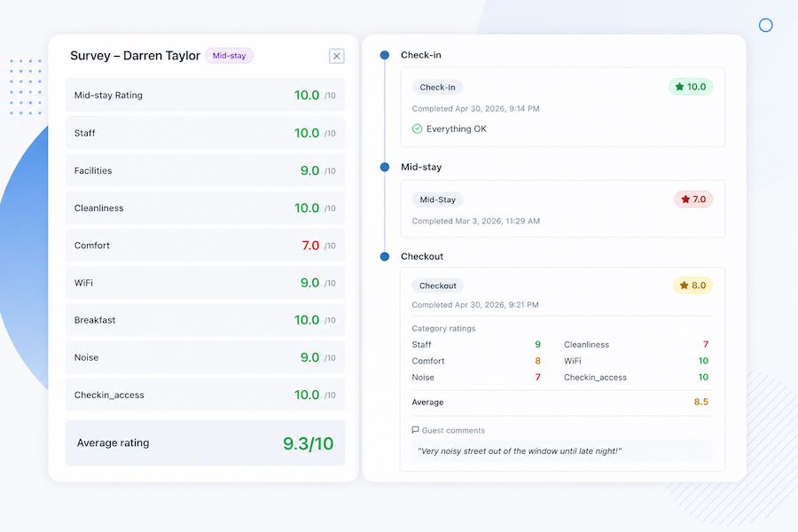The height and width of the screenshot is (532, 798).
Task: Click the checkout Noise rating 7
Action: (x=537, y=377)
